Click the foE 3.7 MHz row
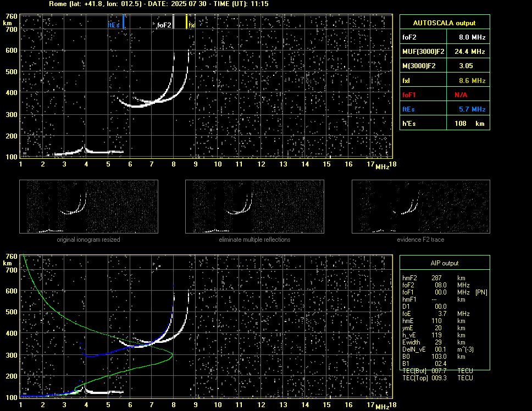Viewport: 532px width, 411px height. (x=436, y=314)
